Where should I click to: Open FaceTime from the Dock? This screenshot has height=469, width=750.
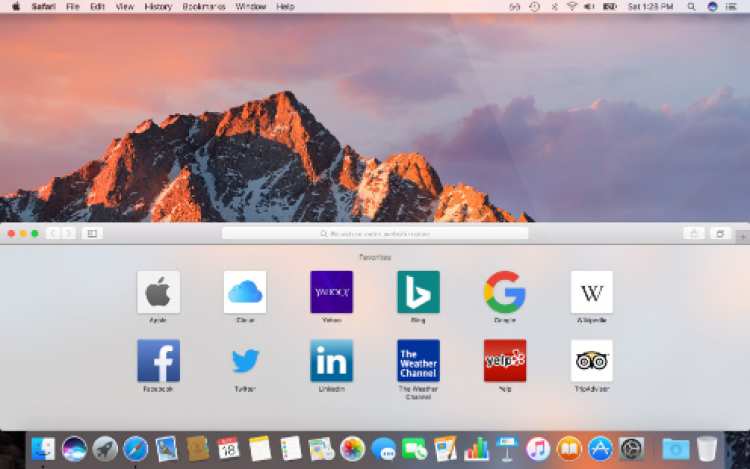(414, 449)
